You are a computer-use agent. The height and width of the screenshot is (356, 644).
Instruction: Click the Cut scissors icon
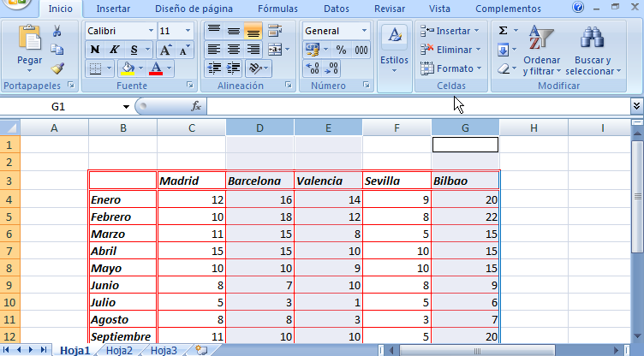click(57, 31)
